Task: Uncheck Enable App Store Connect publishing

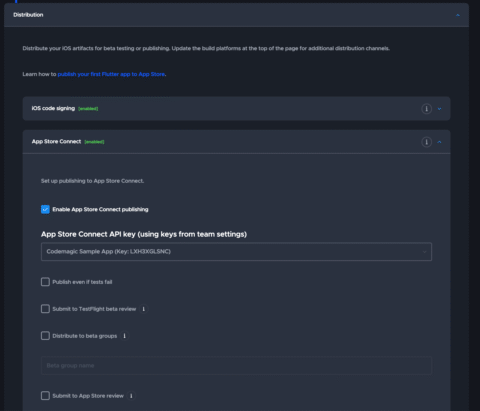Action: (x=45, y=209)
